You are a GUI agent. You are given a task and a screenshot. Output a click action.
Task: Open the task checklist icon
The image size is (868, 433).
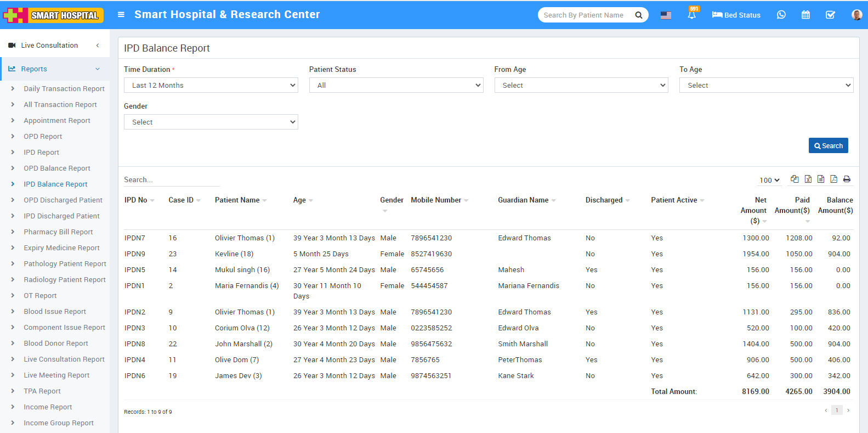(x=830, y=15)
